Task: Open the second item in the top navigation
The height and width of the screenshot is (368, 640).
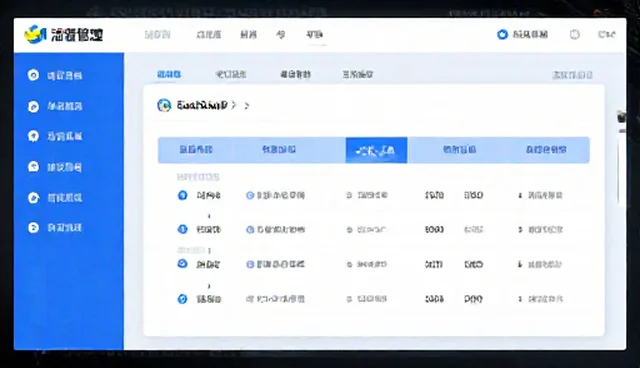Action: 209,35
